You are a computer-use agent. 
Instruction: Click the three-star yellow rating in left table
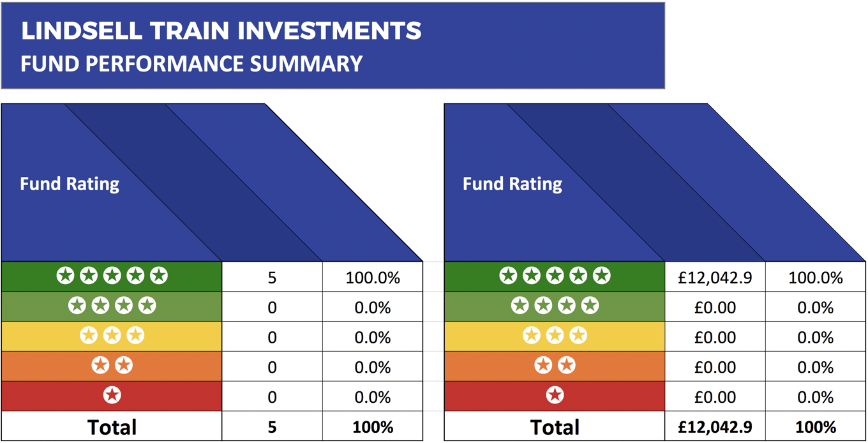click(x=112, y=336)
